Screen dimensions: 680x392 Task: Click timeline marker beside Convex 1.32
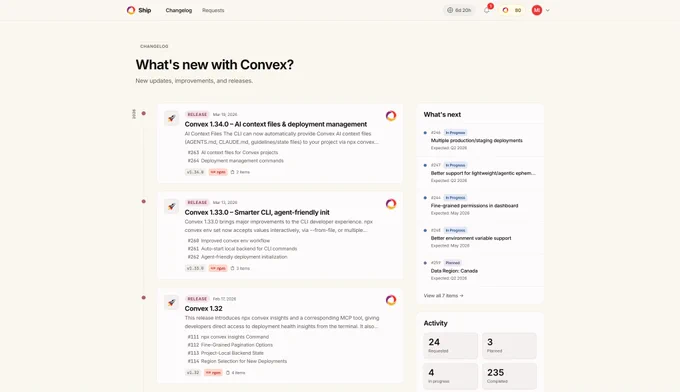click(x=144, y=298)
